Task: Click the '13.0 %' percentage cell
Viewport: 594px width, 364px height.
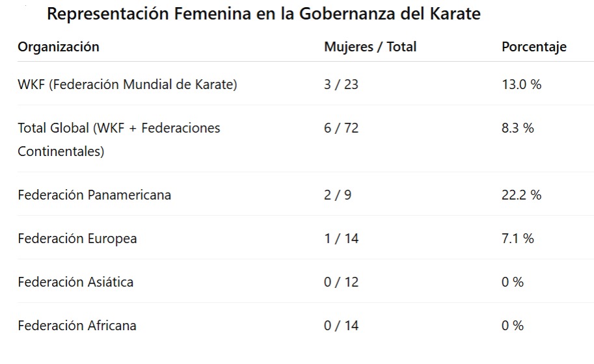Action: pos(521,84)
